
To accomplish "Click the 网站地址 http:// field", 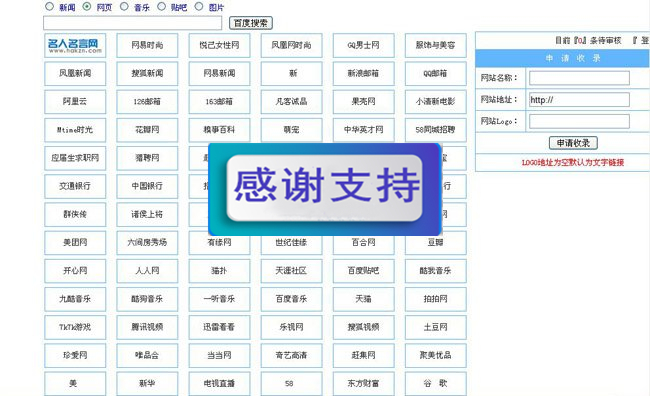I will (579, 100).
